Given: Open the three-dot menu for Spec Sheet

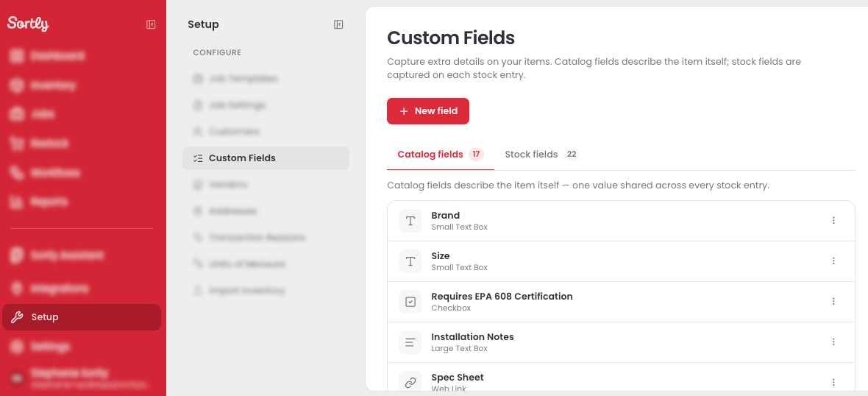Looking at the screenshot, I should coord(833,382).
